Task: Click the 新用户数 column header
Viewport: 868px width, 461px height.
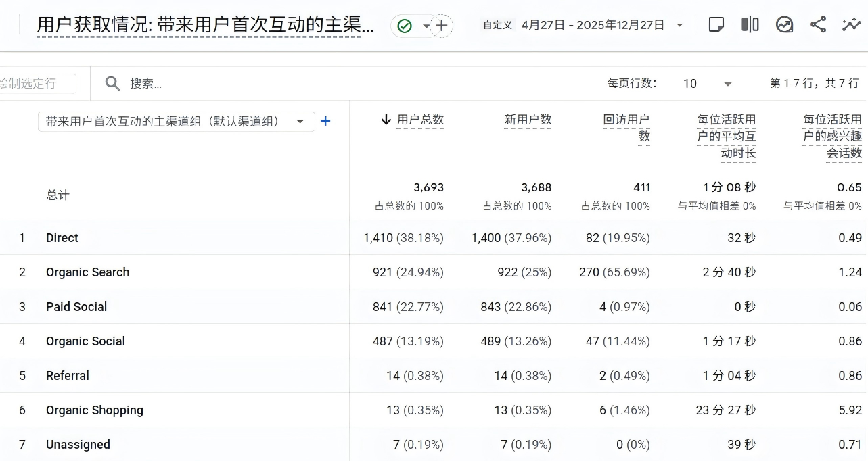Action: 528,120
